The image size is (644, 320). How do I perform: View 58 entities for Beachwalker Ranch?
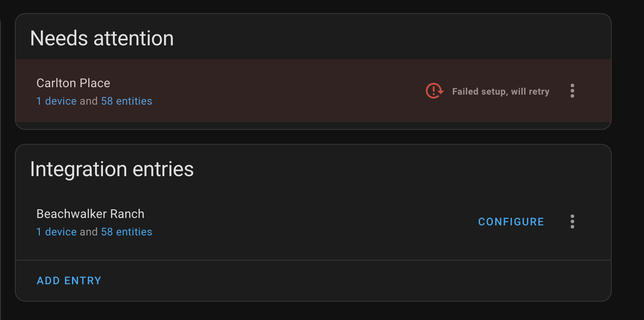tap(127, 231)
